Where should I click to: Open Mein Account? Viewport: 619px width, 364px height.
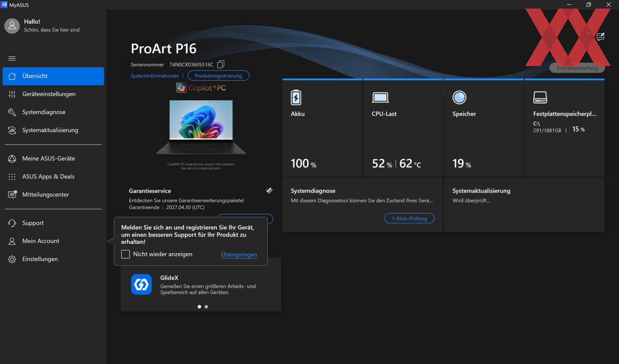[53, 241]
